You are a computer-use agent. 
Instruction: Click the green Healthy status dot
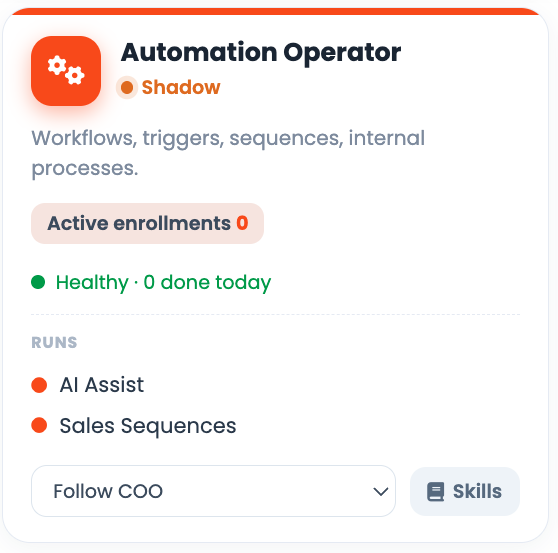[x=38, y=282]
